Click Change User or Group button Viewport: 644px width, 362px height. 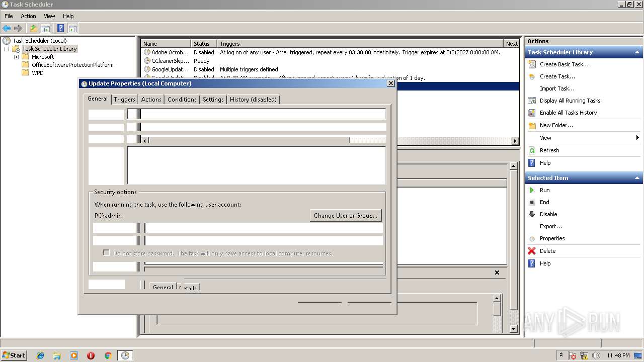[x=346, y=216]
